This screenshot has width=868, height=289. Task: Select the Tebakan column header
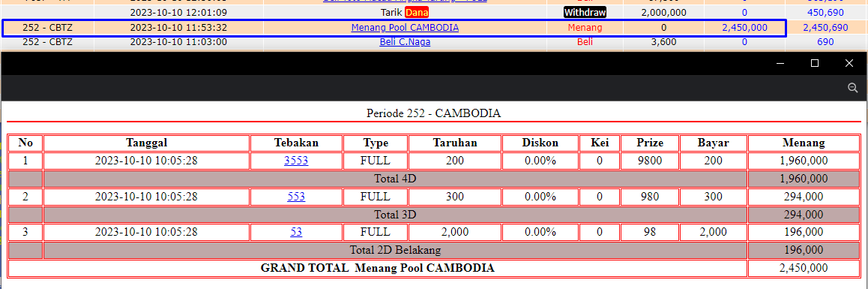(296, 143)
